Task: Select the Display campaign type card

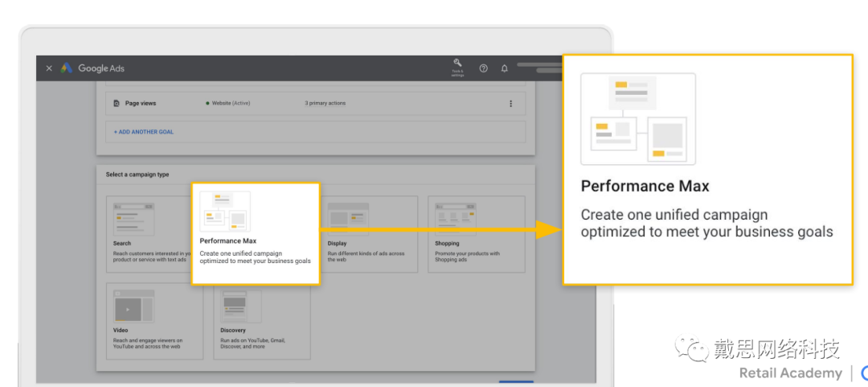Action: coord(369,233)
